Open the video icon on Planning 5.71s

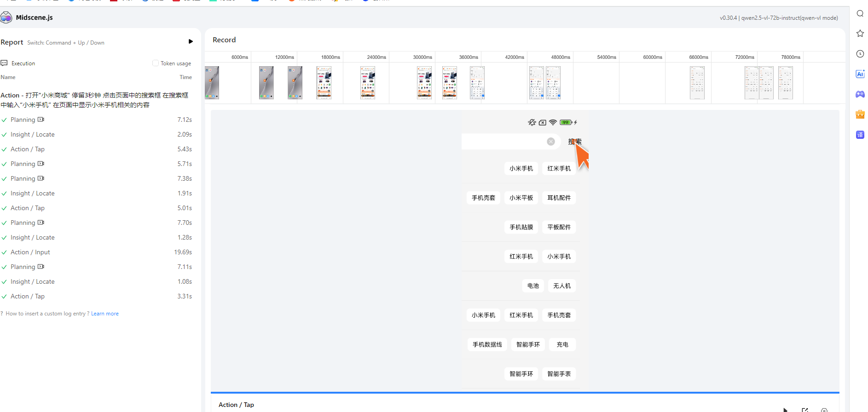[x=41, y=164]
